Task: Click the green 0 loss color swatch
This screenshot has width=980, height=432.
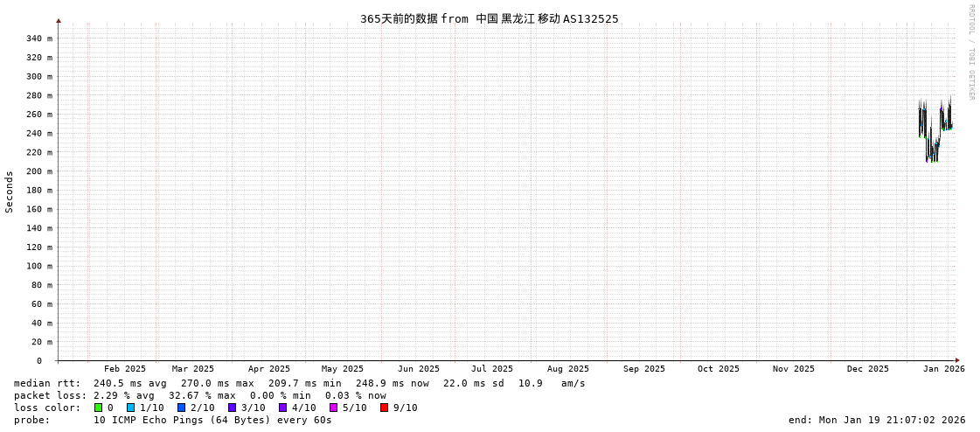Action: coord(99,408)
